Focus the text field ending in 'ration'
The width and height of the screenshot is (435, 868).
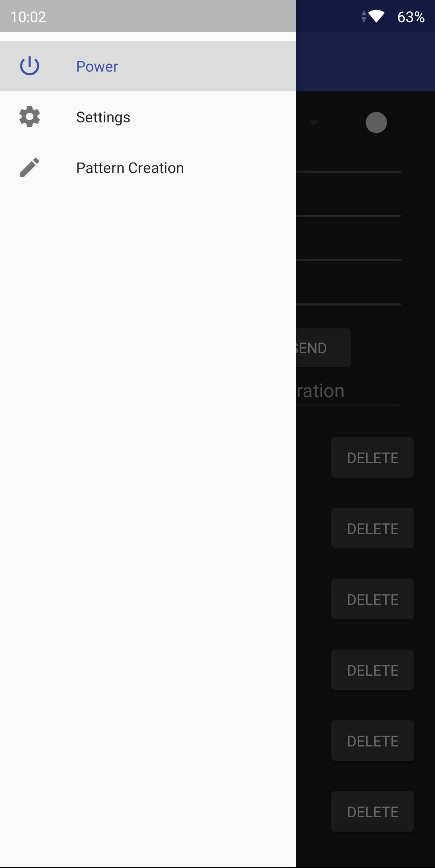348,391
